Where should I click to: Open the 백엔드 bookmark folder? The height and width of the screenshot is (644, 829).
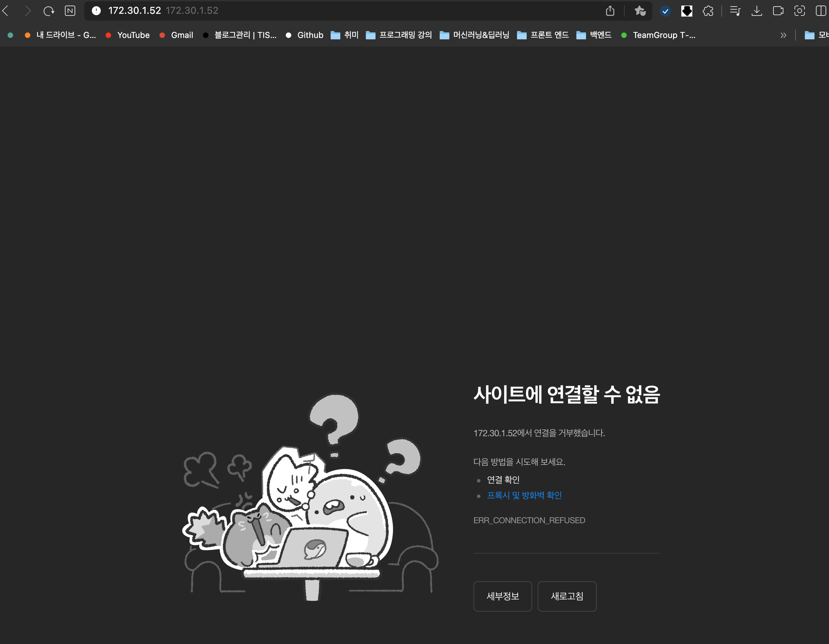point(594,35)
